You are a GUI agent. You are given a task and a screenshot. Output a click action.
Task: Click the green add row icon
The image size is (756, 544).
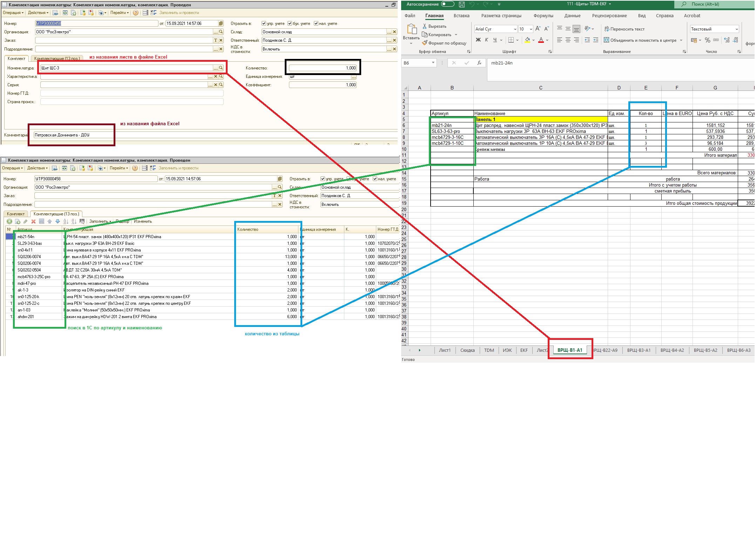pos(9,221)
